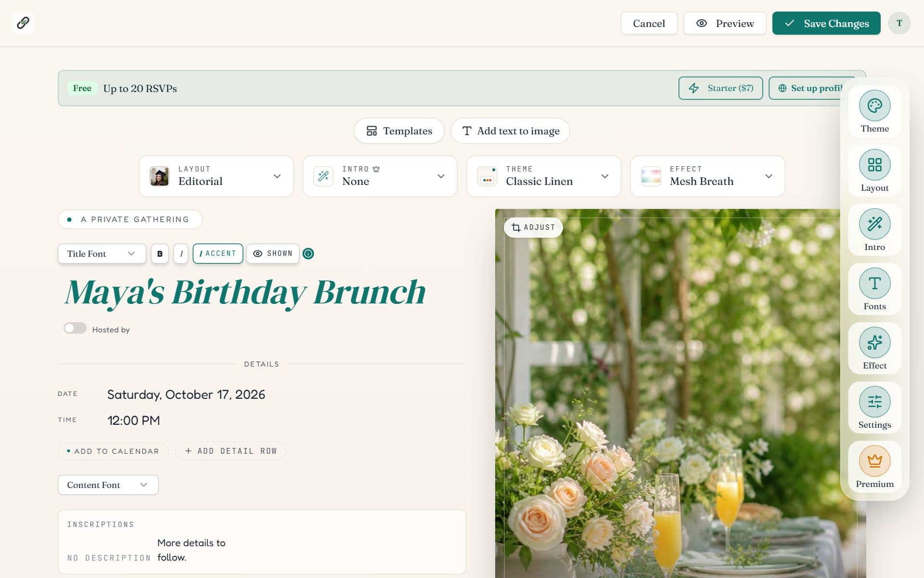Edit the date Saturday, October 17, 2026
The width and height of the screenshot is (924, 578).
point(186,394)
